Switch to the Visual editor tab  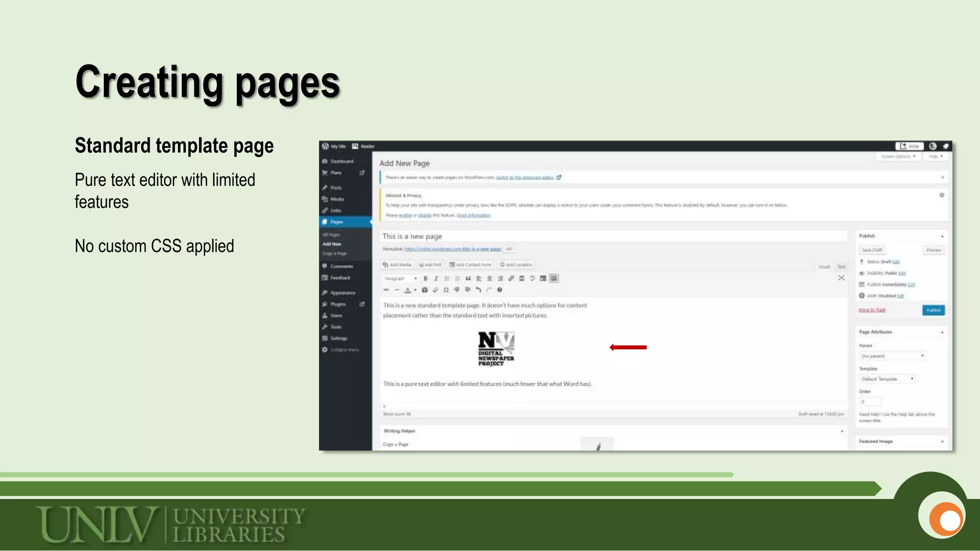(824, 267)
